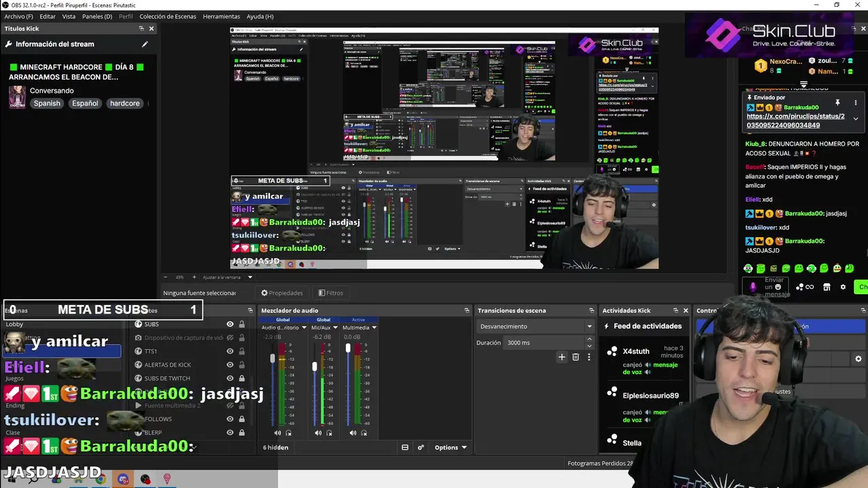Select the Español stream tag

(x=85, y=103)
